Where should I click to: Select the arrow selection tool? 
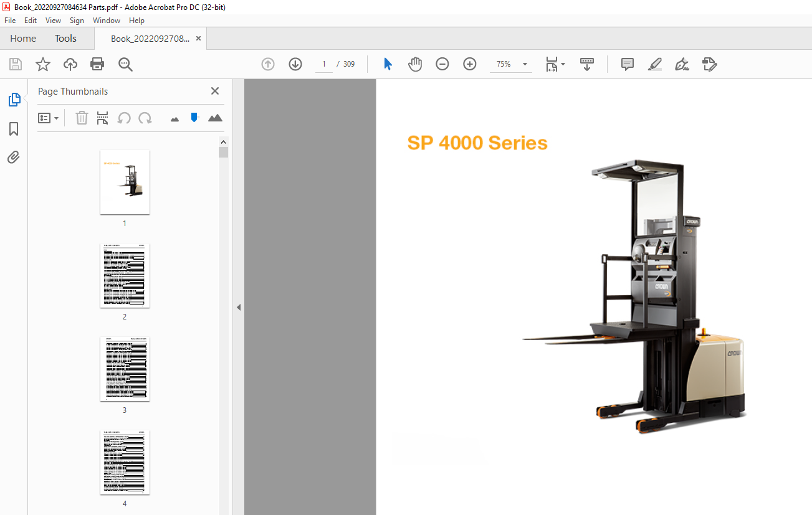[x=388, y=64]
